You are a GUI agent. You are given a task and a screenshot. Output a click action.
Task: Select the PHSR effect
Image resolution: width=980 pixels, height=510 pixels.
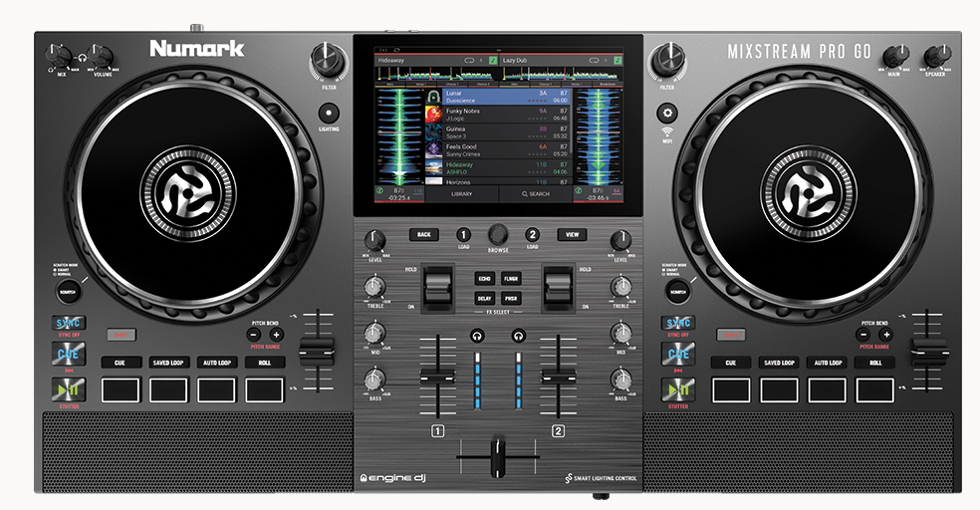pyautogui.click(x=511, y=299)
